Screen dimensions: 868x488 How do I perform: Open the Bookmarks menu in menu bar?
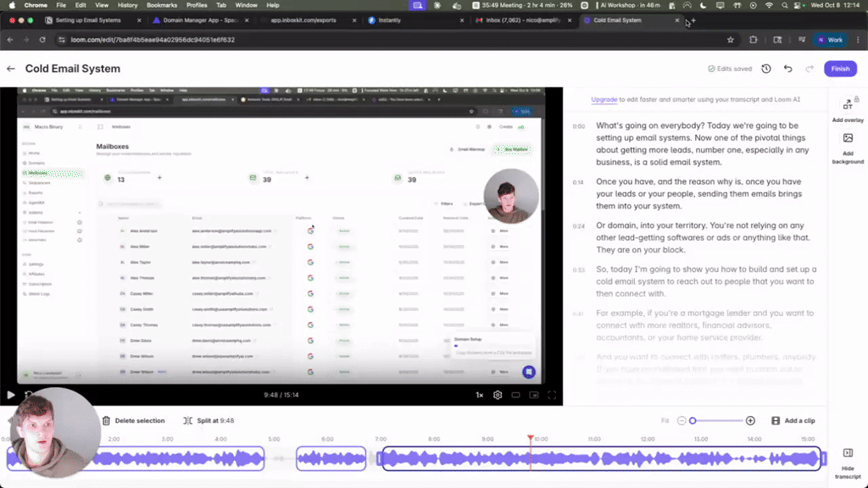162,5
